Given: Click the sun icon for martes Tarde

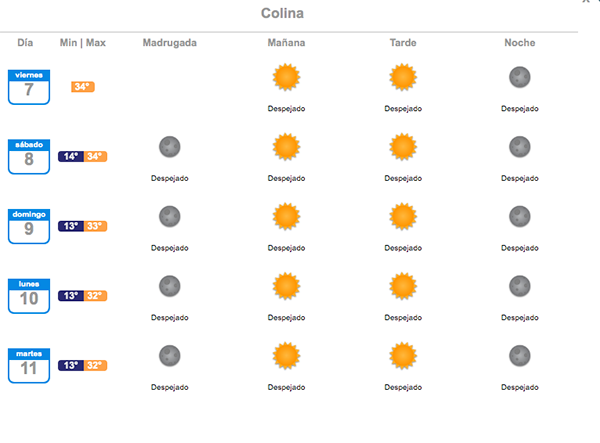Looking at the screenshot, I should [x=403, y=356].
